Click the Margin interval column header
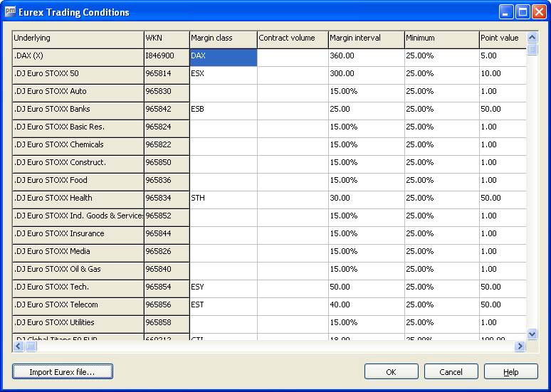Screen dimensions: 551x392 (x=366, y=38)
